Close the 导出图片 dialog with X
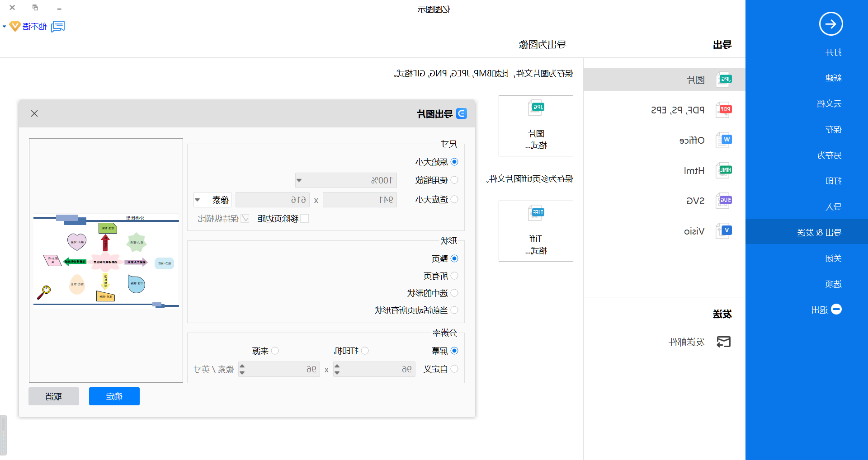This screenshot has width=868, height=460. [x=34, y=113]
